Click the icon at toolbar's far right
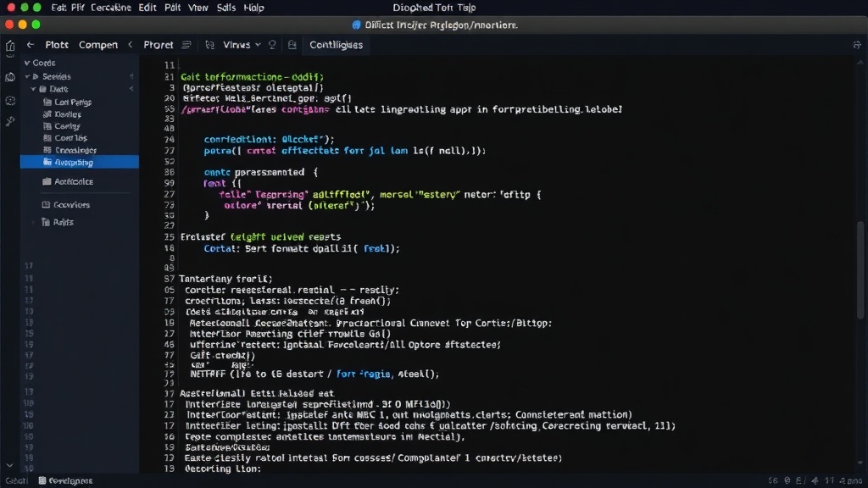 857,45
